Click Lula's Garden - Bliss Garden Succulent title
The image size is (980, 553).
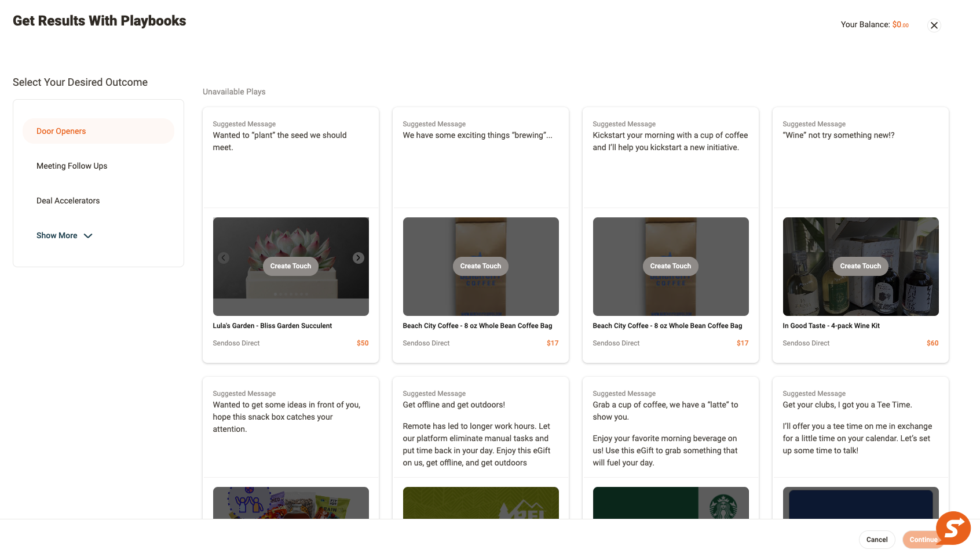coord(272,326)
